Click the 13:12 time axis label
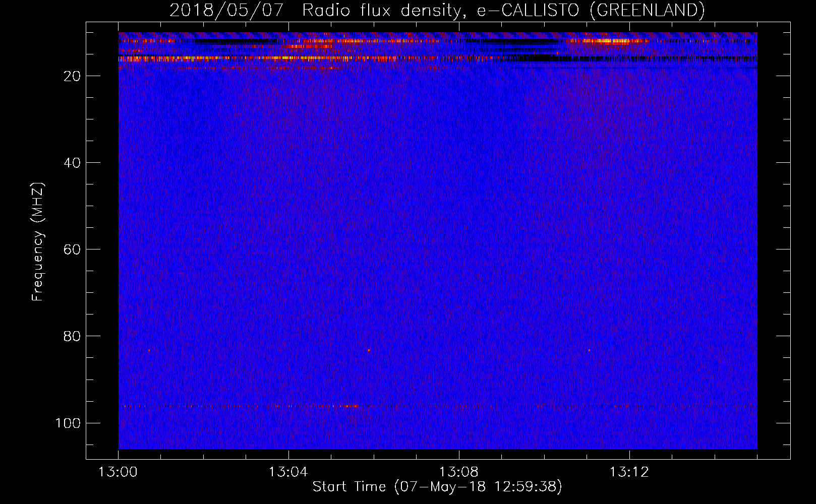The width and height of the screenshot is (816, 504). pyautogui.click(x=629, y=472)
